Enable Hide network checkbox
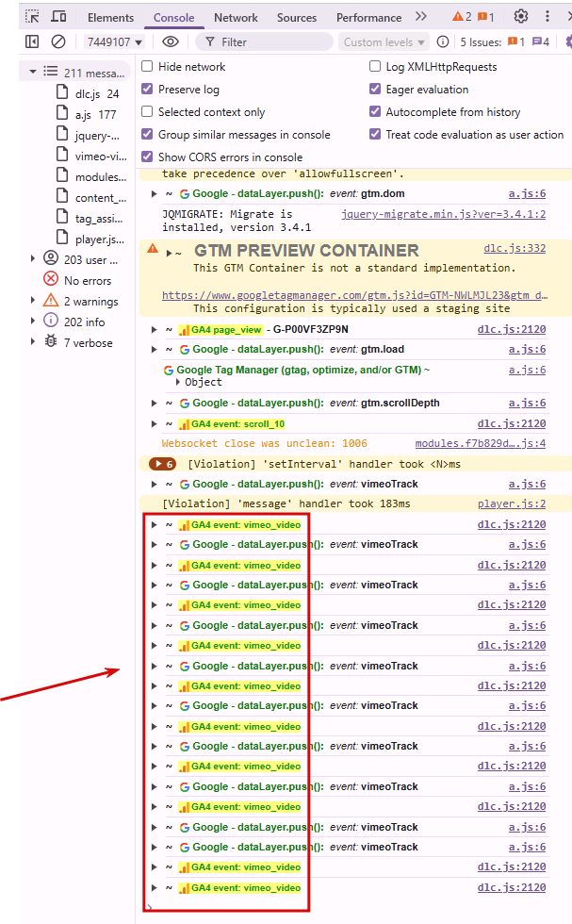The image size is (572, 924). point(147,66)
